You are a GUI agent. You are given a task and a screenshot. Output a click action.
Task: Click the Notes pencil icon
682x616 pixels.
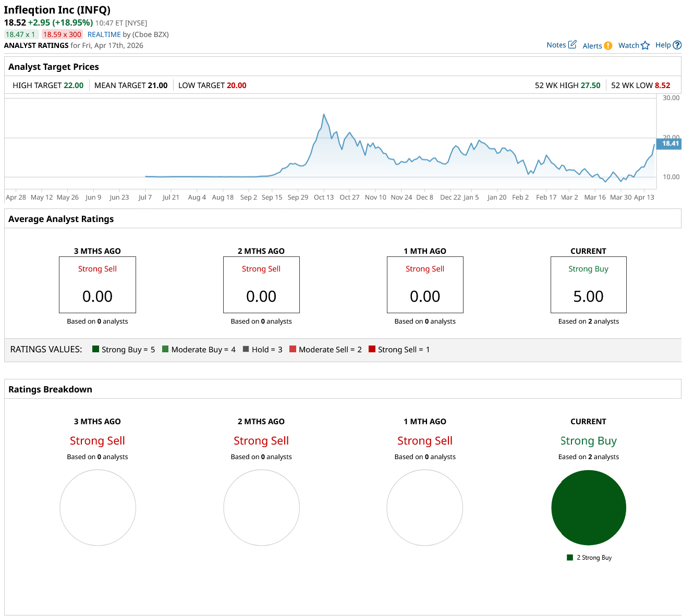coord(572,45)
